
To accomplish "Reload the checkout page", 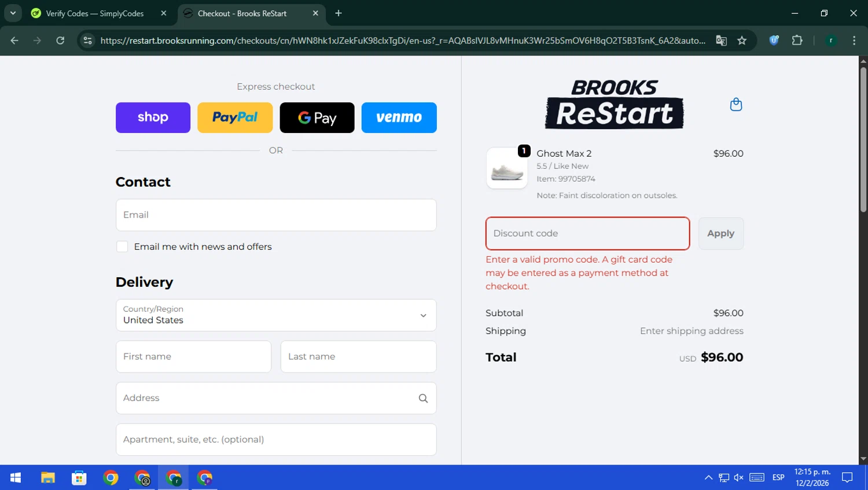I will click(x=60, y=40).
